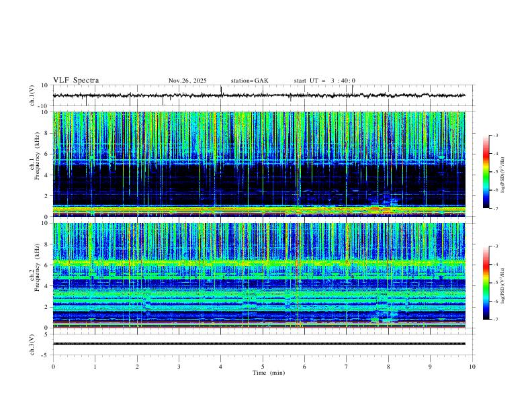
Task: Click the date 'Nov.26, 2025'
Action: point(187,81)
